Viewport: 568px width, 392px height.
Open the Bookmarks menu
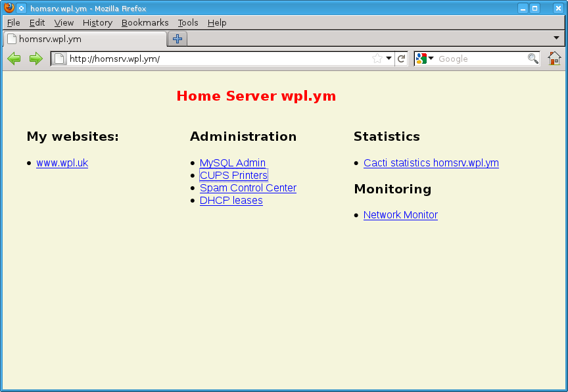point(145,23)
